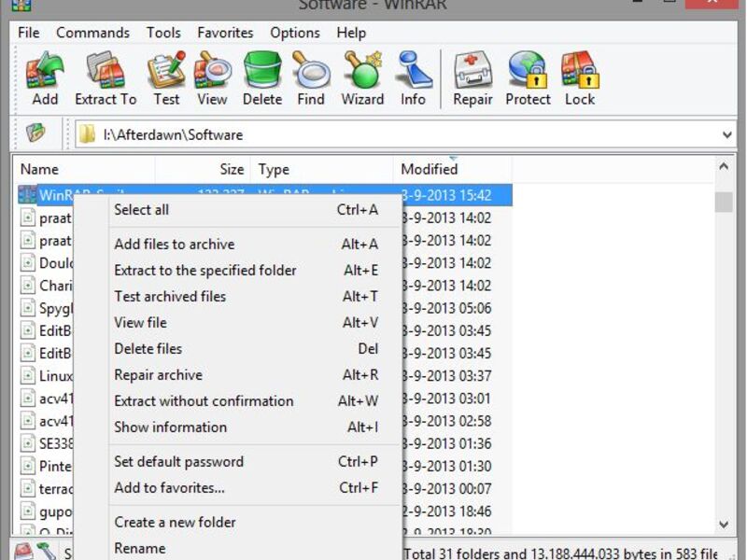Click the modified date 3-9-2013 03:01

click(446, 399)
